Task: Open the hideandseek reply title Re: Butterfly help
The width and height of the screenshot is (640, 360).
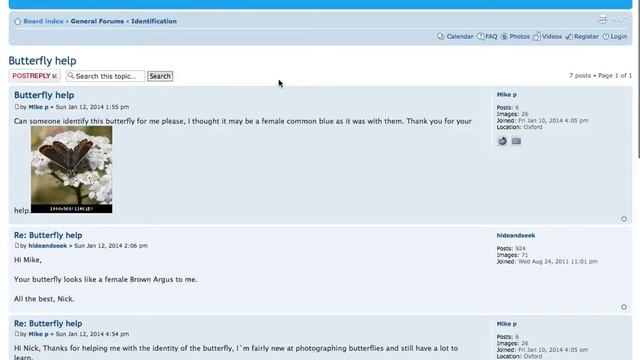Action: (x=48, y=236)
